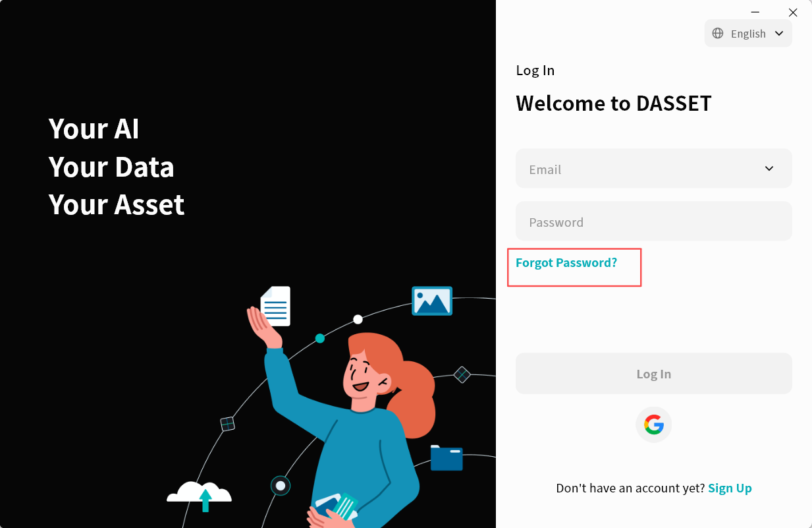Image resolution: width=812 pixels, height=528 pixels.
Task: Sign in with the Google icon
Action: (x=653, y=425)
